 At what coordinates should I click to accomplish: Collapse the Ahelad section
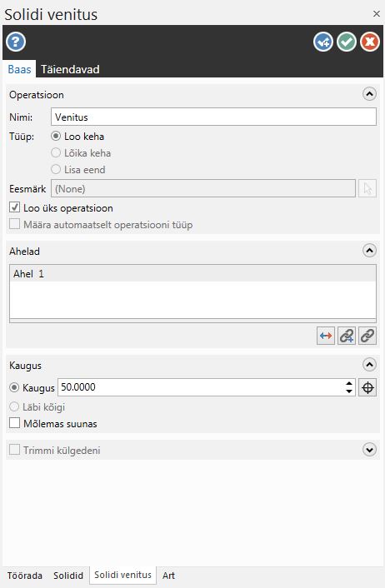(370, 250)
